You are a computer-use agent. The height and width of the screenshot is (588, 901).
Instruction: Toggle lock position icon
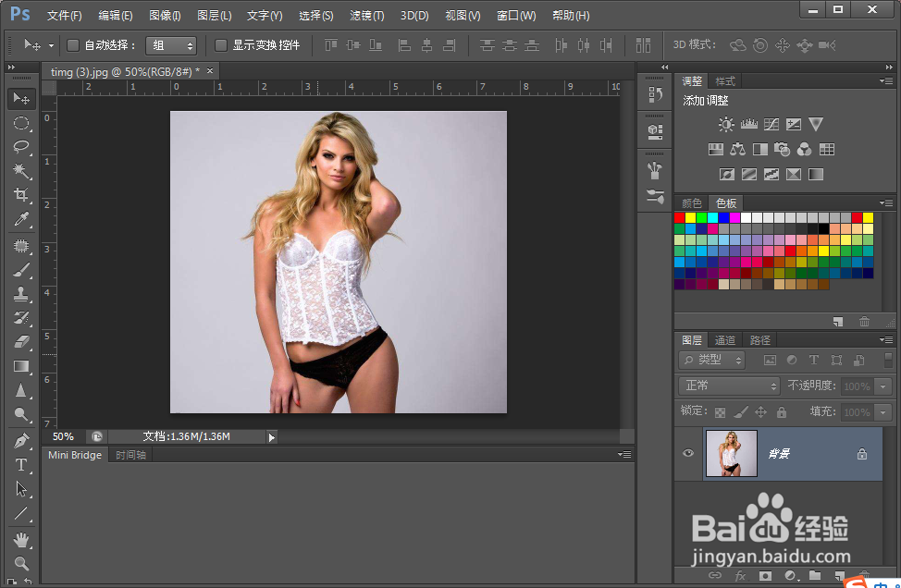760,411
